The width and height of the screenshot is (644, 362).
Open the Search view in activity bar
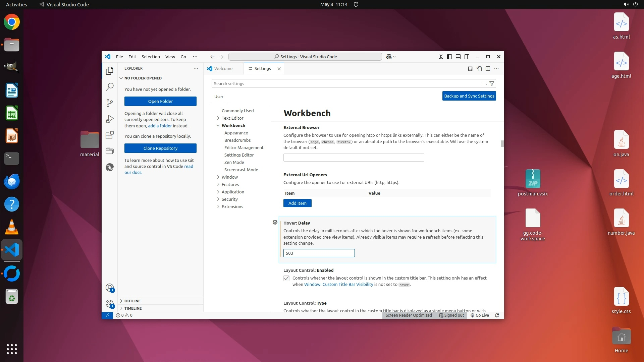(x=110, y=87)
